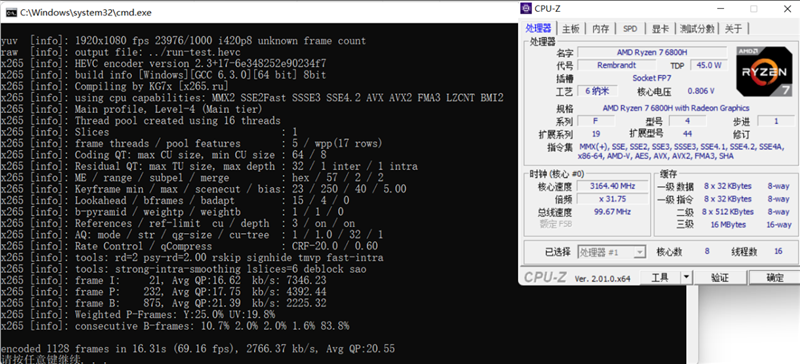800x364 pixels.
Task: Click the multiplier value x 31.75
Action: (x=612, y=199)
